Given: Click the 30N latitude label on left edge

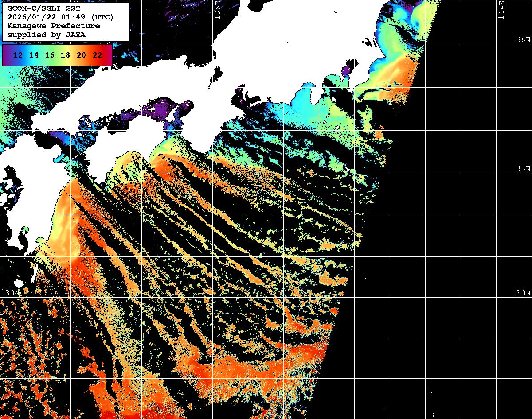Looking at the screenshot, I should (x=13, y=293).
